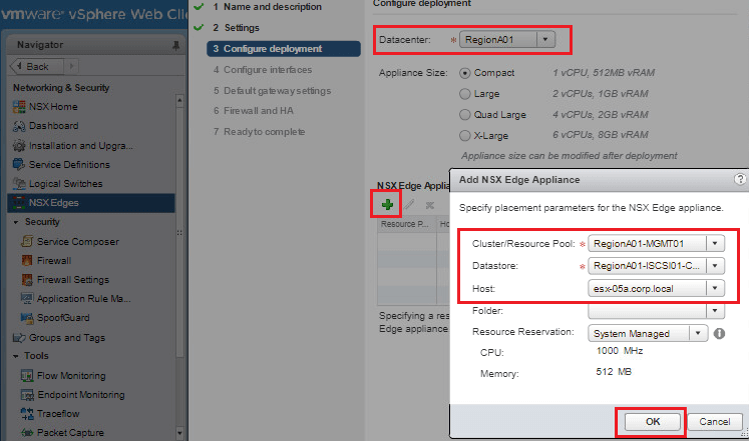749x441 pixels.
Task: Click the Logical Switches icon
Action: [19, 183]
